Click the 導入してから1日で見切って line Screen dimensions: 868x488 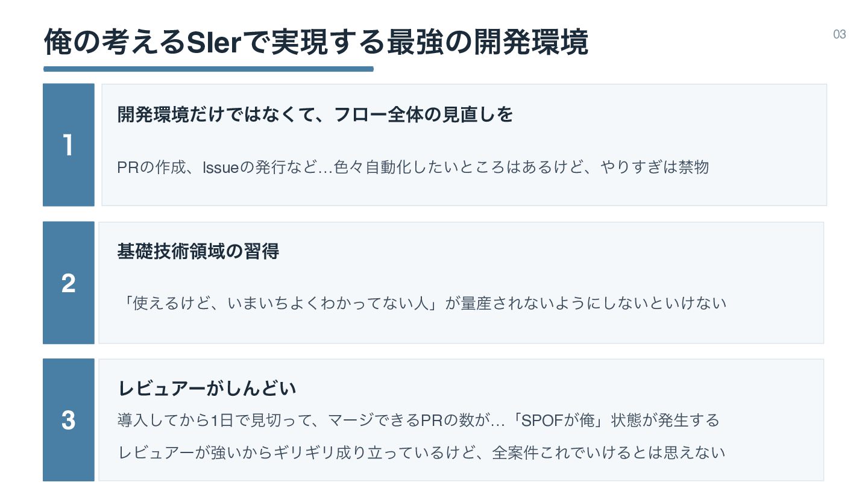click(x=418, y=420)
